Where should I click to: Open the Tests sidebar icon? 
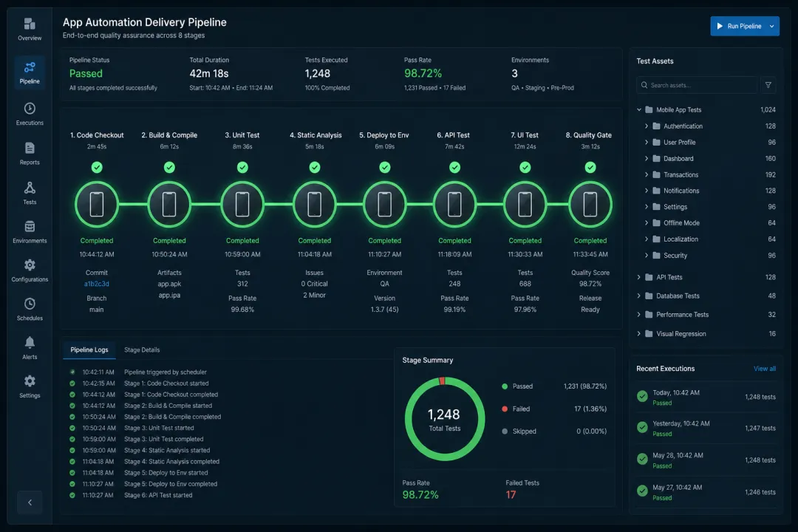click(30, 188)
